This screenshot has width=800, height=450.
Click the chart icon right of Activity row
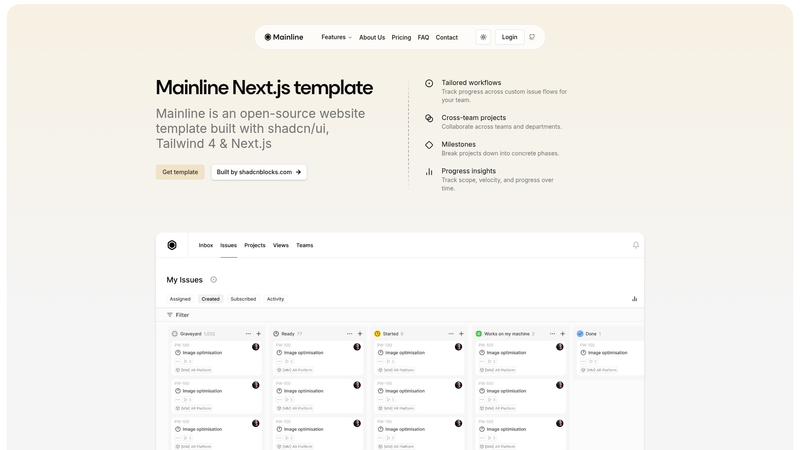[x=635, y=299]
